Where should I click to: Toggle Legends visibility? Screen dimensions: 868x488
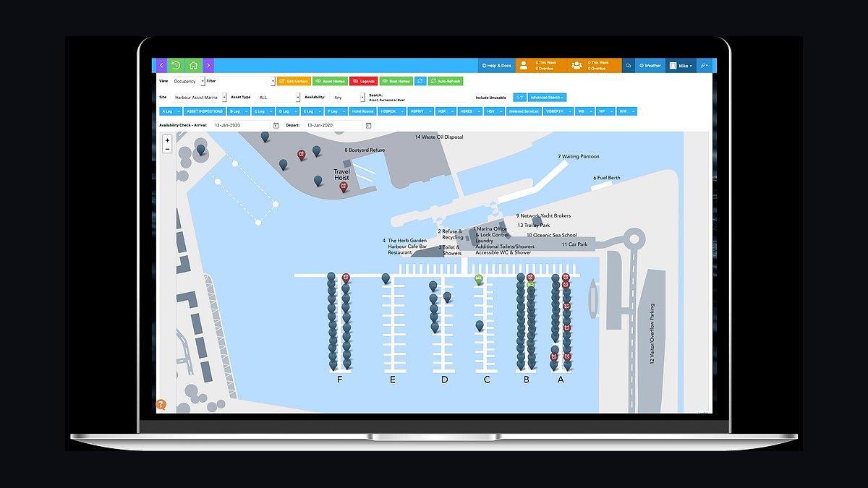[363, 81]
